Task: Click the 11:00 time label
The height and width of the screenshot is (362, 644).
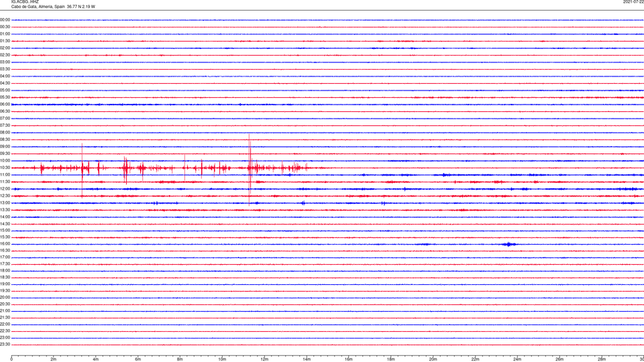Action: coord(5,175)
